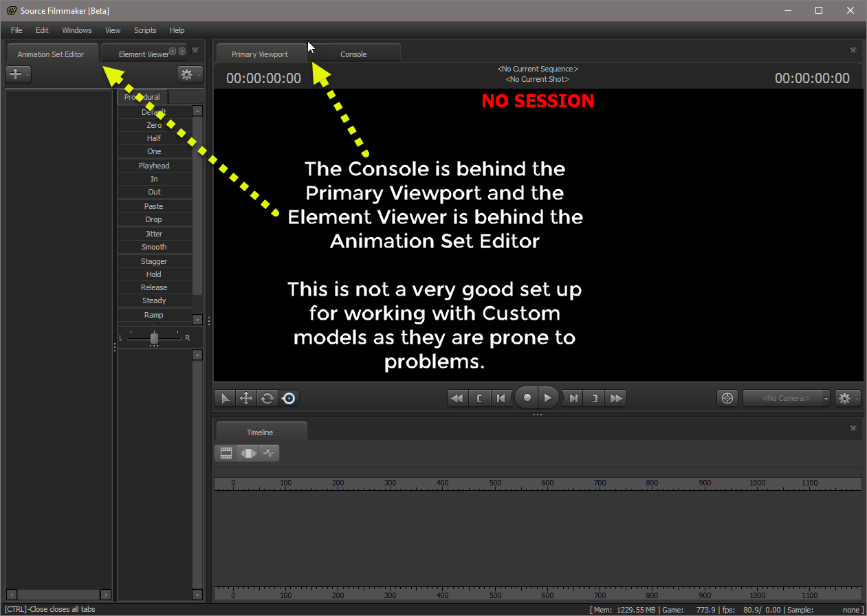This screenshot has height=616, width=867.
Task: Rewind playback with the double-left arrows
Action: pyautogui.click(x=457, y=398)
